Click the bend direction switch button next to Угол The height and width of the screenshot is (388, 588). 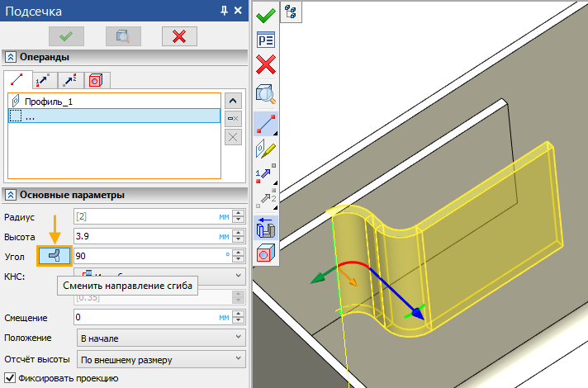point(55,256)
